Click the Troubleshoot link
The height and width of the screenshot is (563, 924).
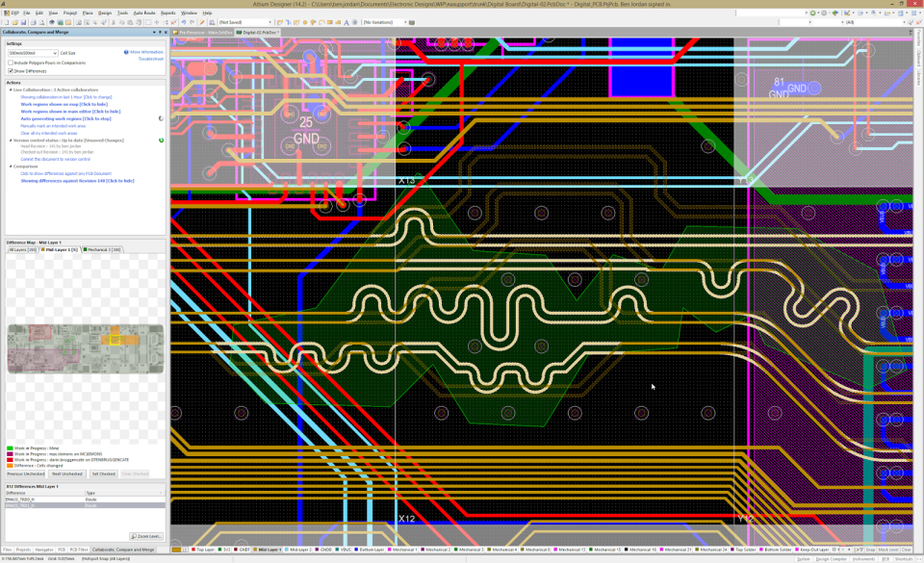click(150, 59)
